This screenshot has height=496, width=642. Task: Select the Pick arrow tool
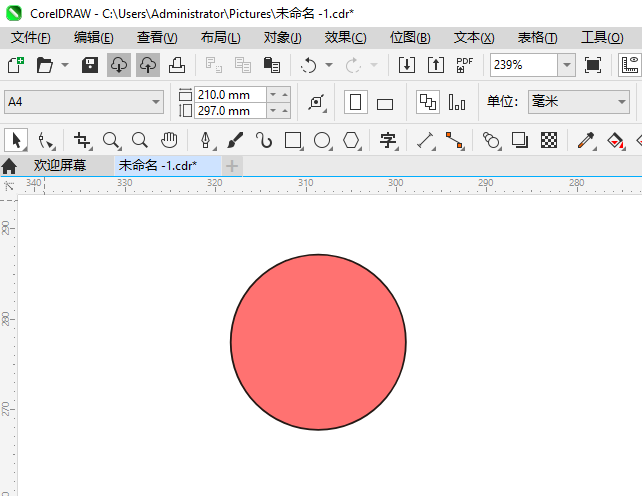[16, 140]
